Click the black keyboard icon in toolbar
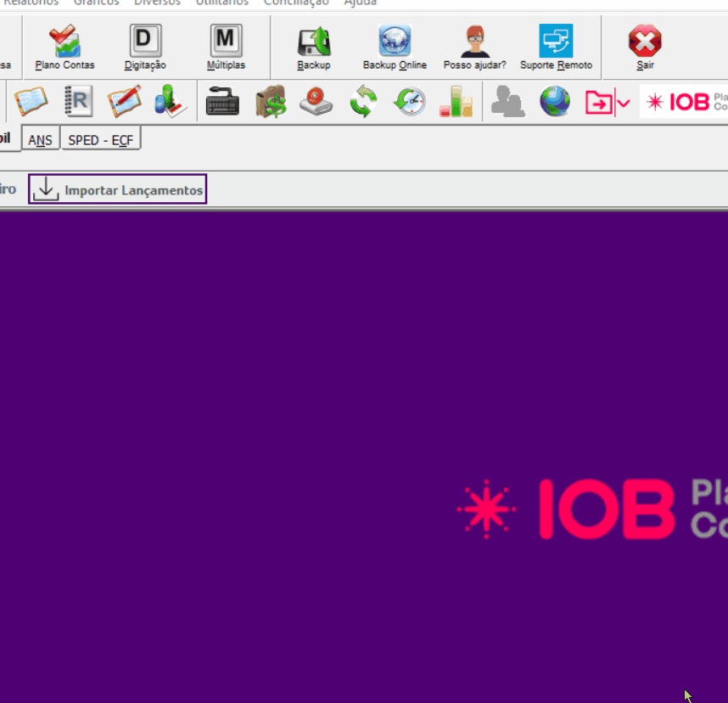Viewport: 728px width, 703px height. [222, 103]
